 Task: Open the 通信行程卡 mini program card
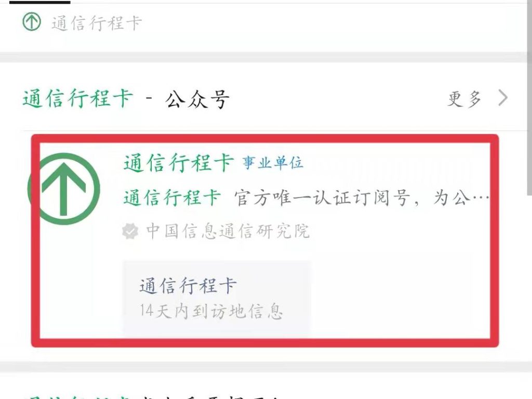click(217, 299)
